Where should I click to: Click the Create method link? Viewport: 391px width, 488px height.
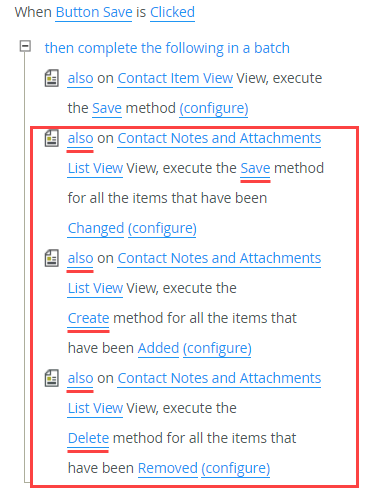pyautogui.click(x=88, y=318)
